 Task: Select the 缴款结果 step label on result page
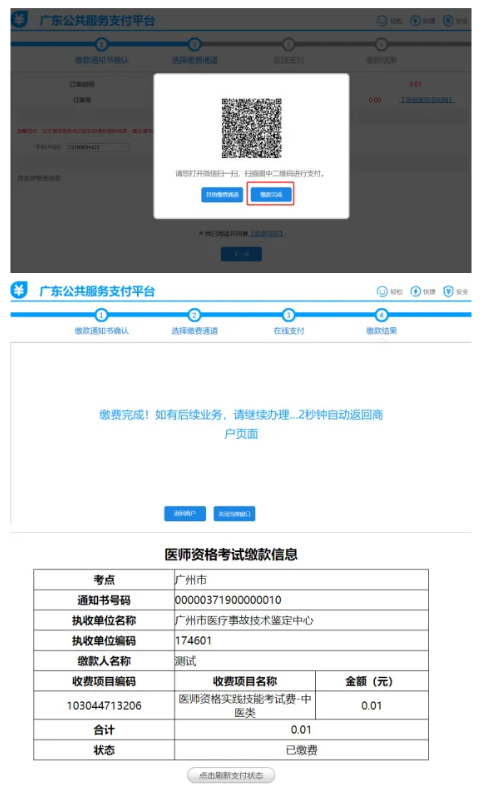click(x=381, y=331)
